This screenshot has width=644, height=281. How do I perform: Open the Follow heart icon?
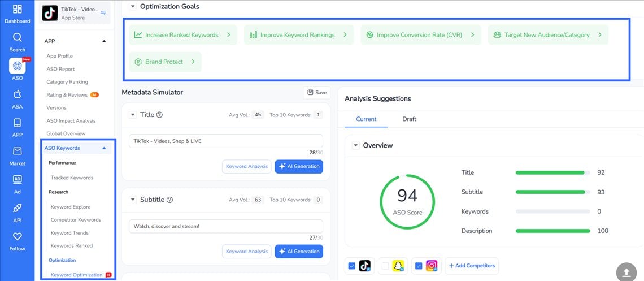pos(18,237)
